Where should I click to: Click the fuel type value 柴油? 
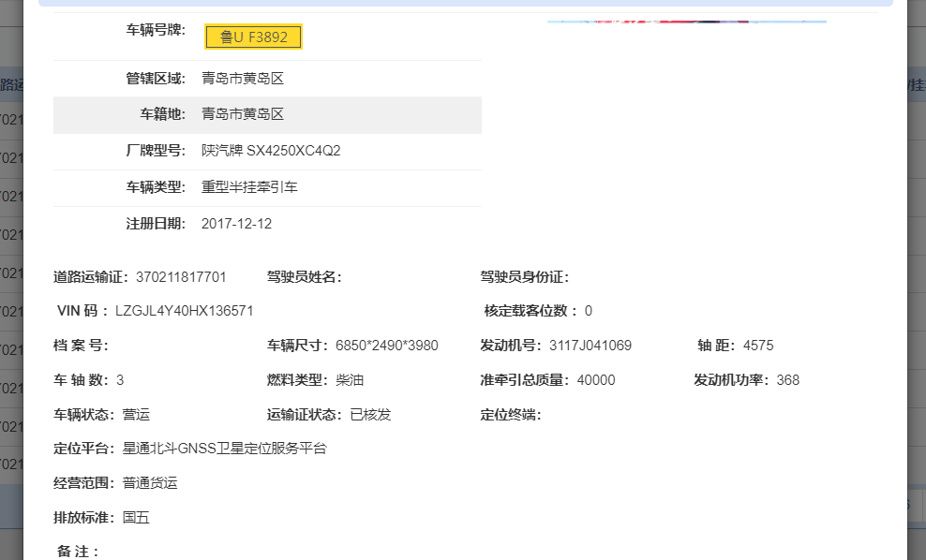(x=350, y=380)
